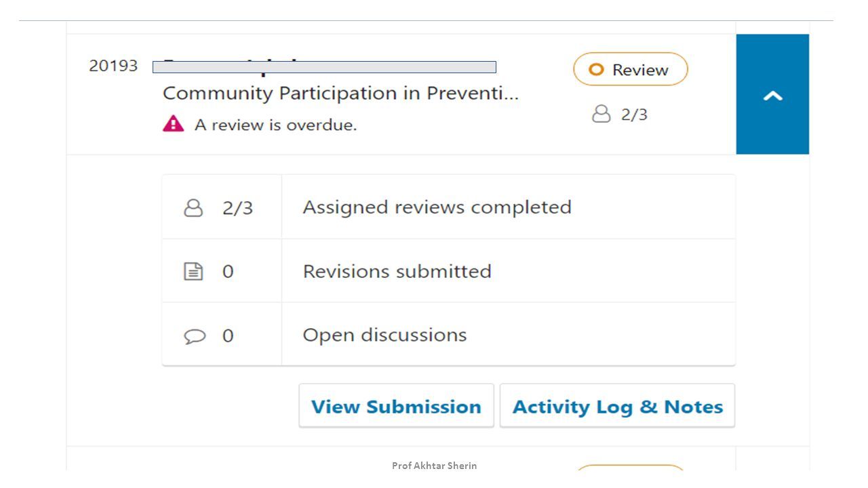Screen dimensions: 868x488
Task: Collapse submission 20193 with the blue chevron
Action: coord(772,94)
